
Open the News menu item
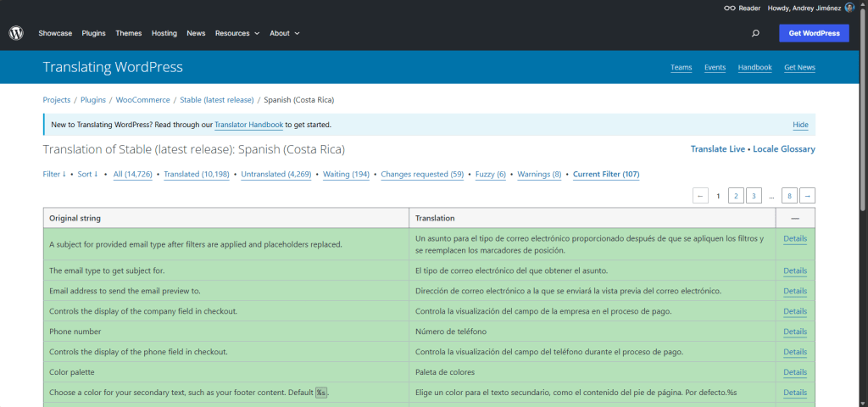[196, 33]
